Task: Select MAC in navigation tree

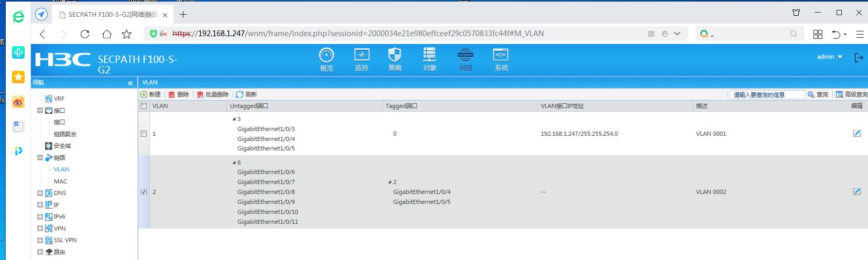Action: tap(60, 181)
